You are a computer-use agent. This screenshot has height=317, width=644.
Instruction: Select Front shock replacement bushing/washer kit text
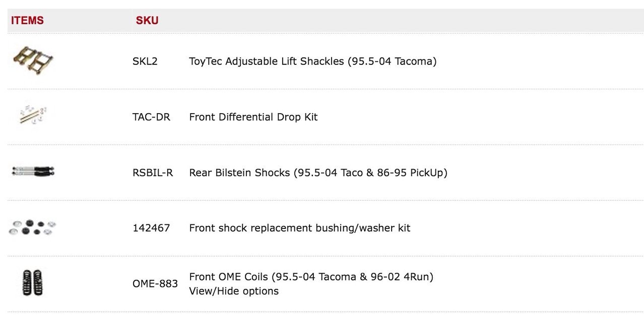click(299, 228)
